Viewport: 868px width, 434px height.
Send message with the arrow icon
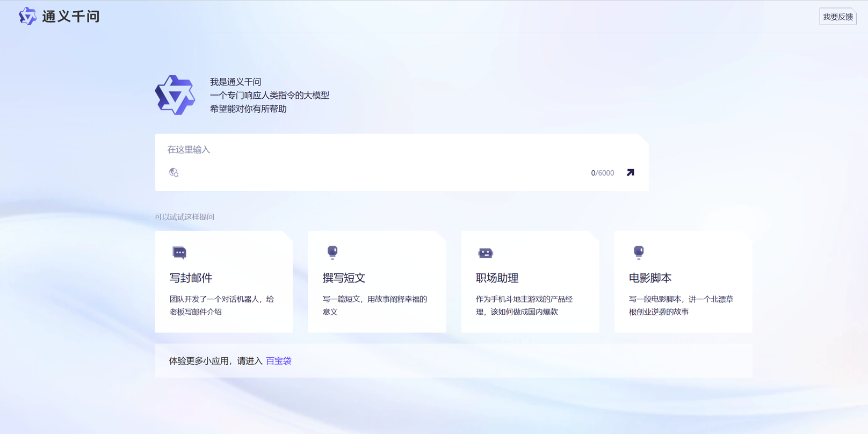point(631,172)
